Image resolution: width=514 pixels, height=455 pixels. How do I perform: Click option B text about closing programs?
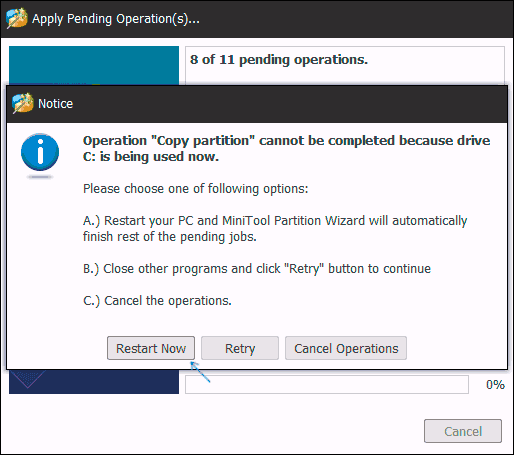(x=257, y=269)
